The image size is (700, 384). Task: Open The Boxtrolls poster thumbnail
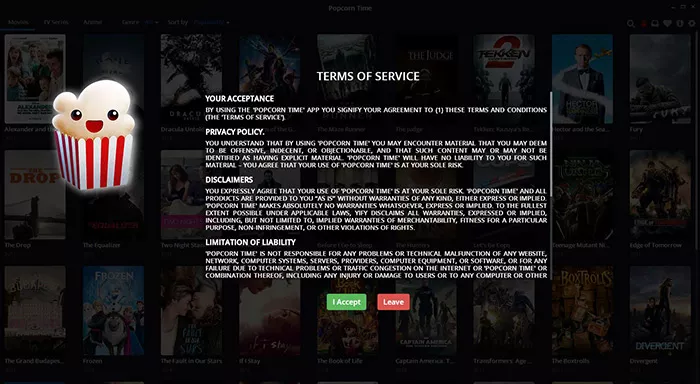point(582,311)
